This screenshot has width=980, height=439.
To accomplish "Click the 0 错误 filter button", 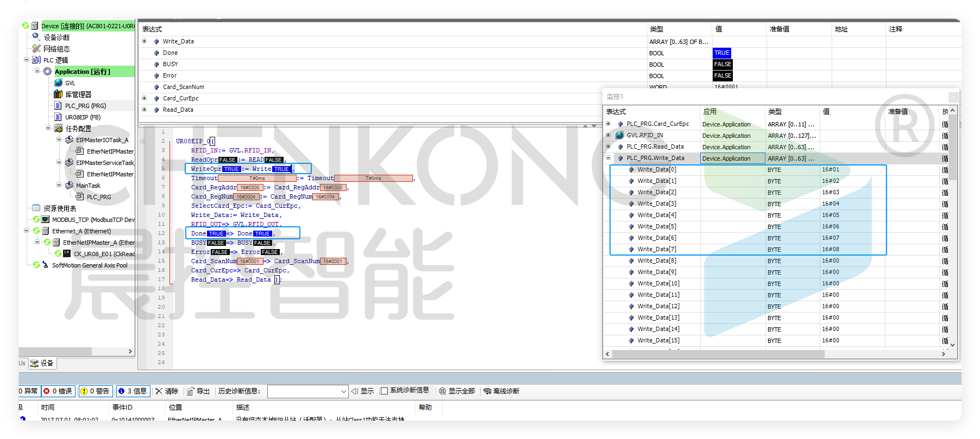I will (59, 391).
